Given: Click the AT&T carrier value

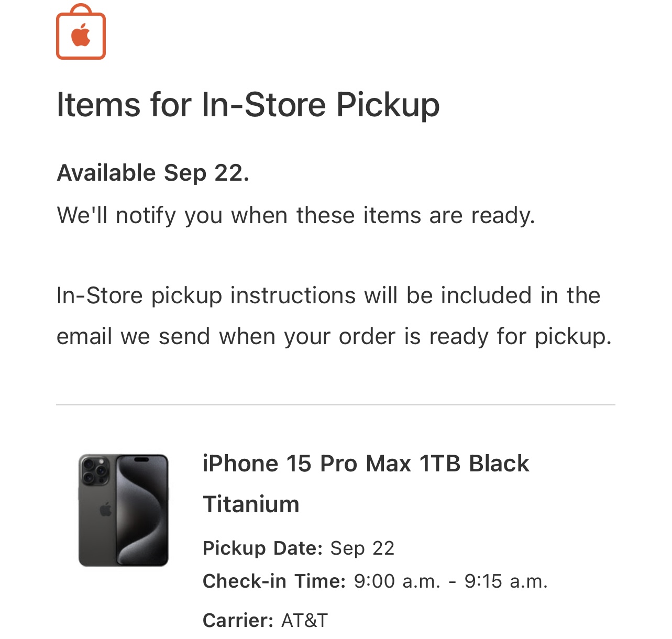Looking at the screenshot, I should coord(305,621).
